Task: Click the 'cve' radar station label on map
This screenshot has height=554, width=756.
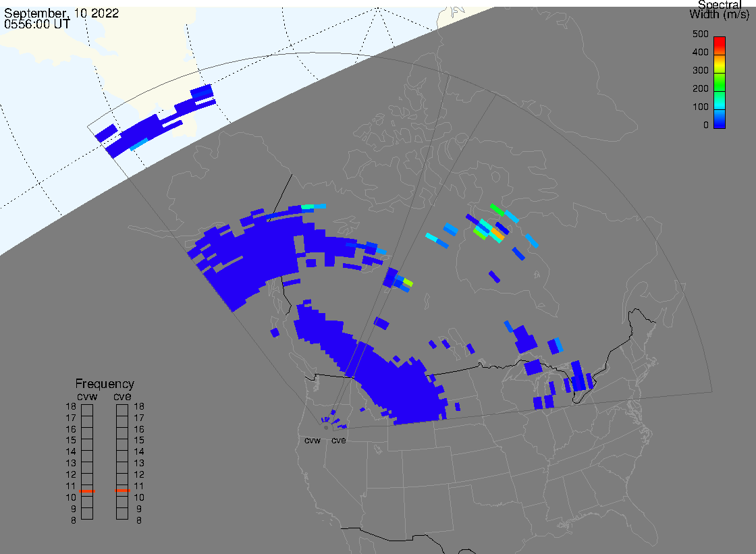Action: 338,440
